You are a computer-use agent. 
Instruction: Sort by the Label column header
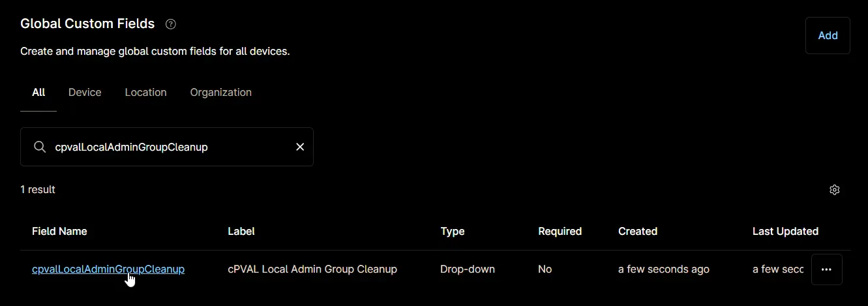(241, 231)
